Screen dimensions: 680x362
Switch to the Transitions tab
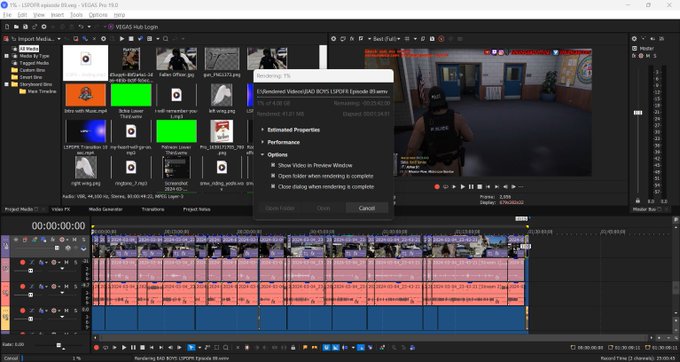click(153, 209)
